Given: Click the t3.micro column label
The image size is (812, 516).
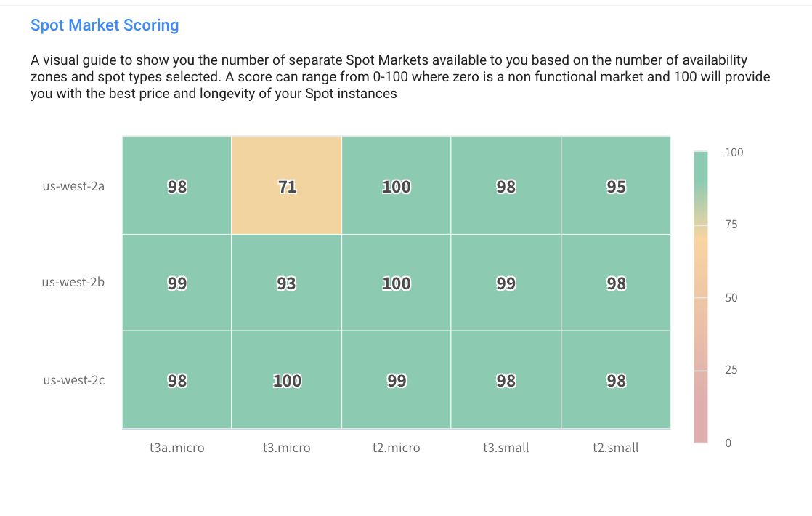Looking at the screenshot, I should (x=287, y=448).
